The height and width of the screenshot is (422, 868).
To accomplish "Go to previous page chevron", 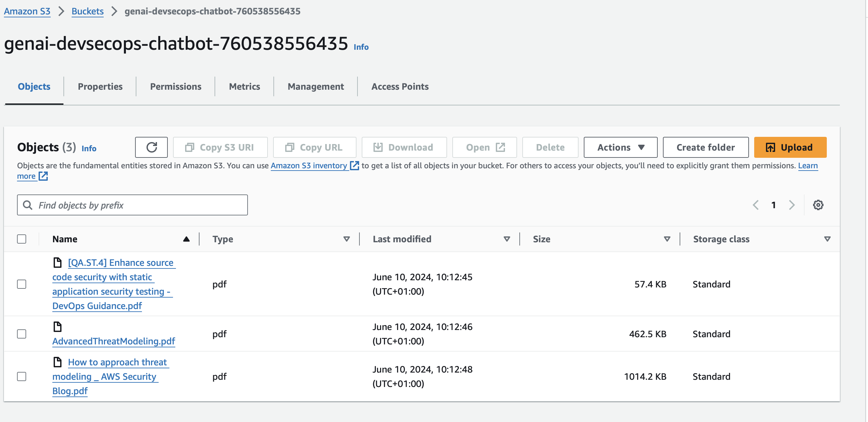I will [x=756, y=205].
